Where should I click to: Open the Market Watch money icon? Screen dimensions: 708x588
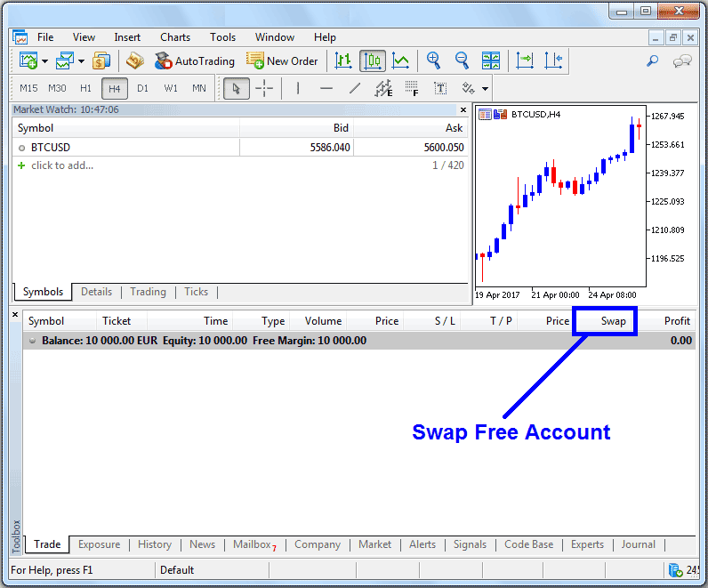pos(101,60)
